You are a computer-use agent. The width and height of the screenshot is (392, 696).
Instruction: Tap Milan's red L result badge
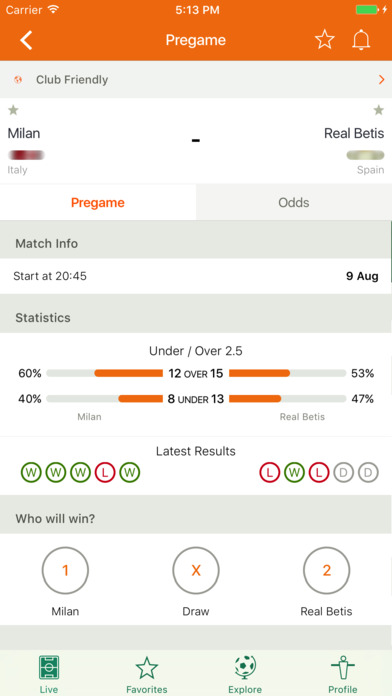pyautogui.click(x=105, y=473)
